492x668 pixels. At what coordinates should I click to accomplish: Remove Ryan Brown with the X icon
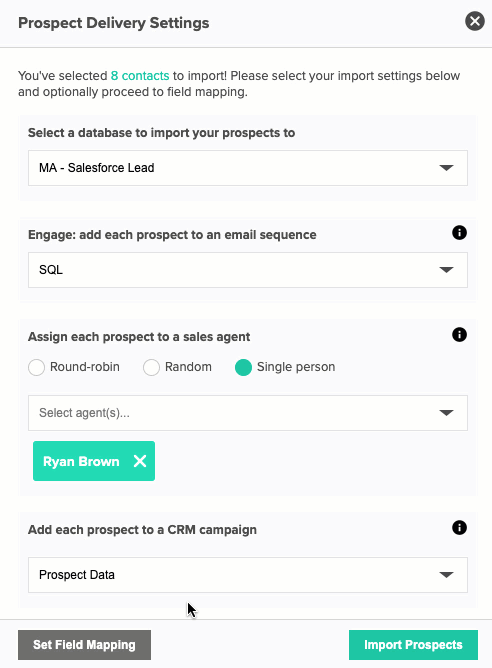point(140,461)
